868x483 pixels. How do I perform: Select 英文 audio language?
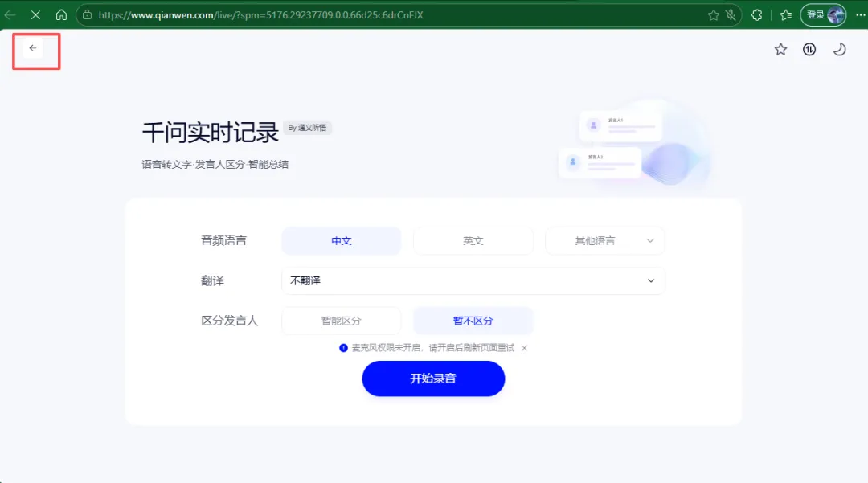(x=473, y=240)
